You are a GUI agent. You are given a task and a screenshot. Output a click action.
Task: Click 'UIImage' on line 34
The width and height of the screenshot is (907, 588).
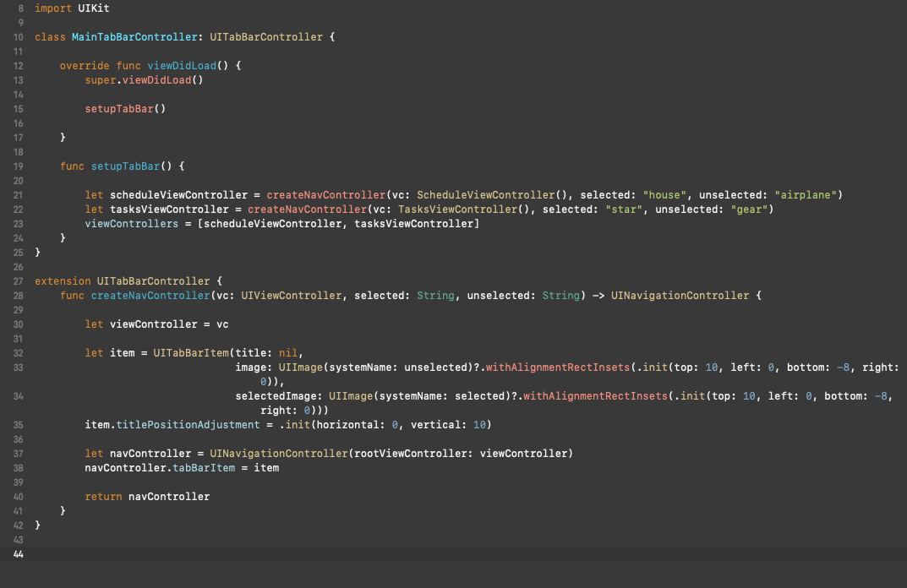click(351, 396)
